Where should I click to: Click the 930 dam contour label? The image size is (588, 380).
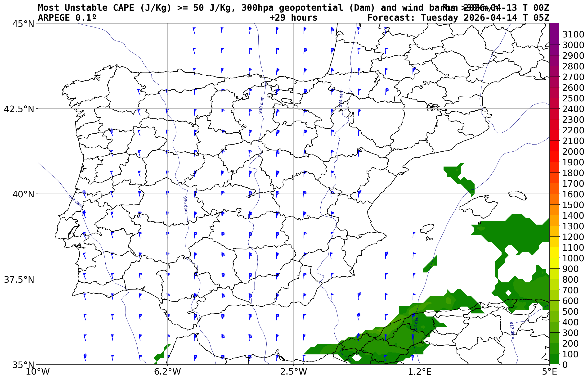tap(261, 105)
